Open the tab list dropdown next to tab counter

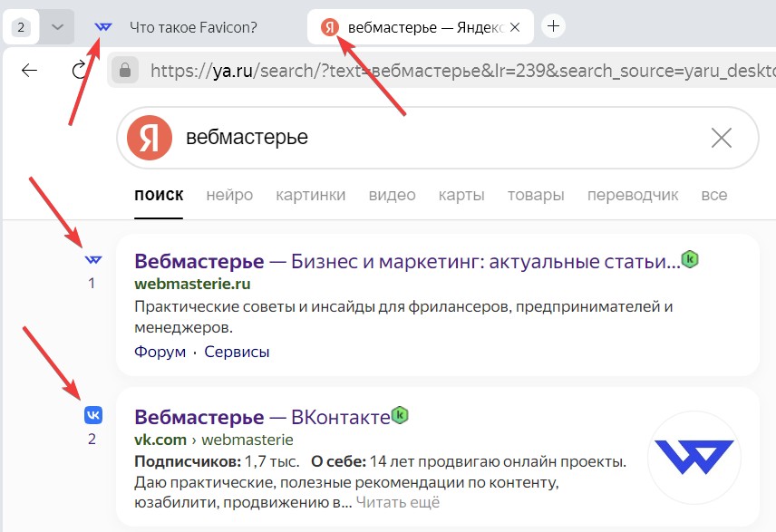tap(55, 26)
